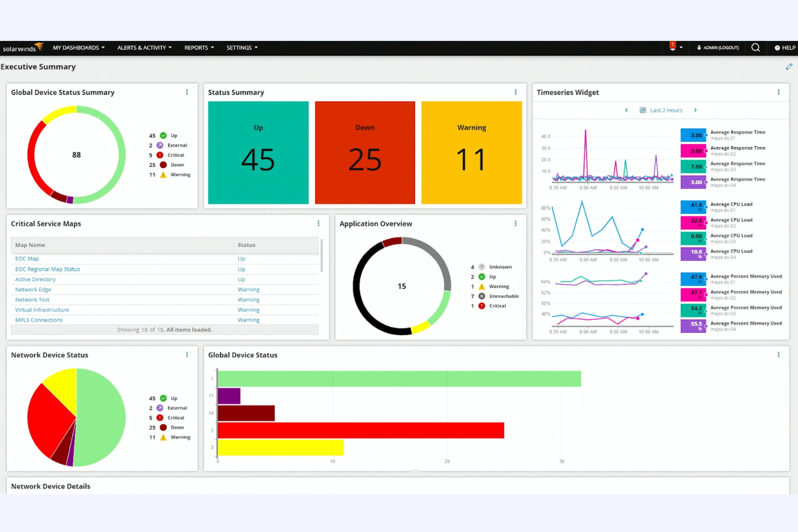Click the SolarWinds logo
The width and height of the screenshot is (798, 532).
click(x=23, y=47)
